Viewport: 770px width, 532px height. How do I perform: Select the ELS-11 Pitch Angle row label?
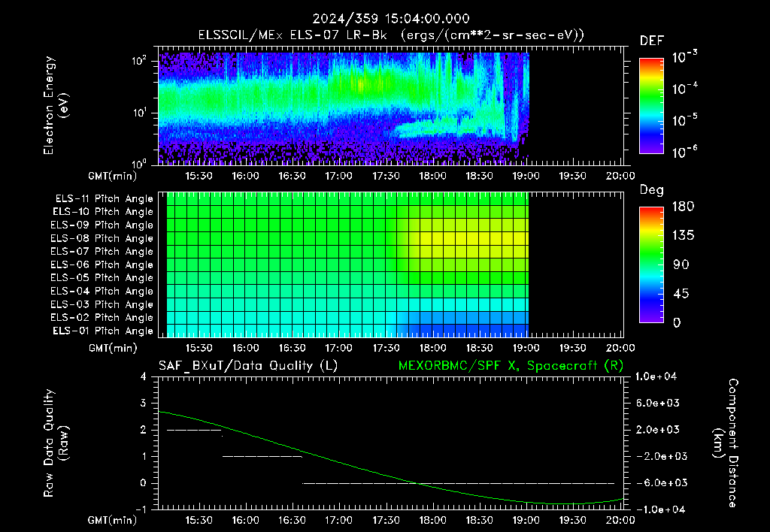[x=104, y=199]
